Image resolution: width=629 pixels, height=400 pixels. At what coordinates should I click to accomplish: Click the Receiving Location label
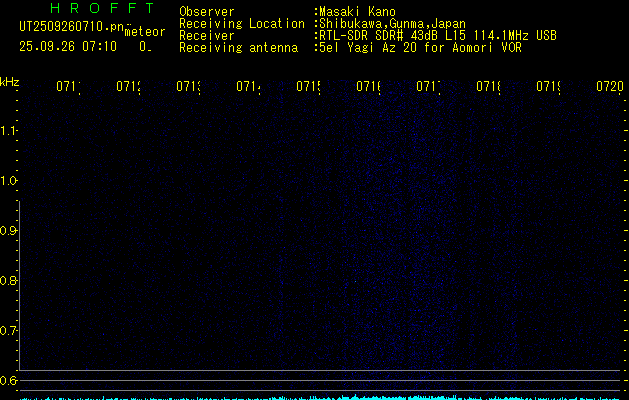(242, 24)
